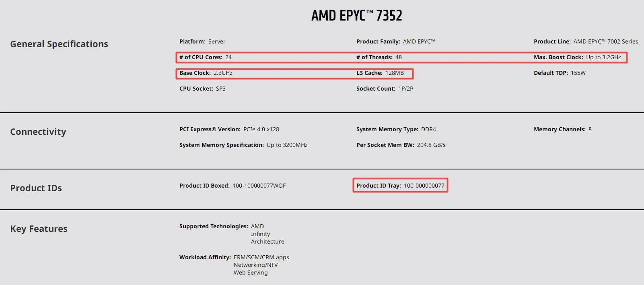Screen dimensions: 644x285
Task: Click the PCI Express Version entry
Action: coord(229,129)
